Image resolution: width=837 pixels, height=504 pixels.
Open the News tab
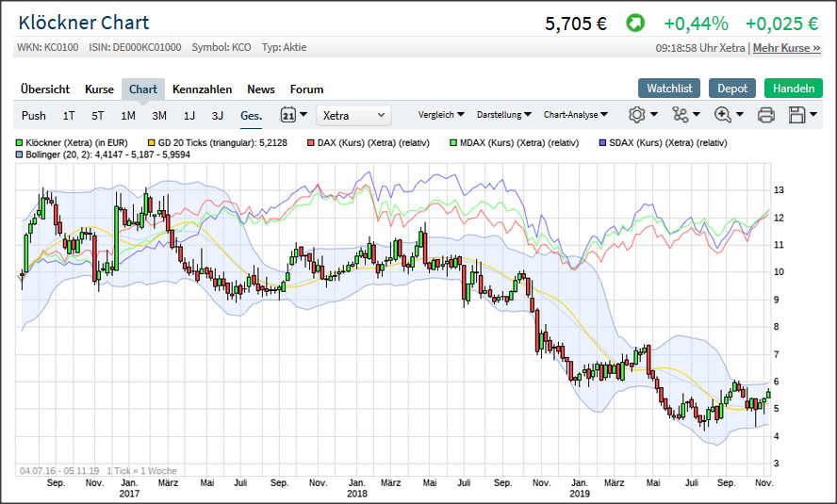(x=261, y=89)
